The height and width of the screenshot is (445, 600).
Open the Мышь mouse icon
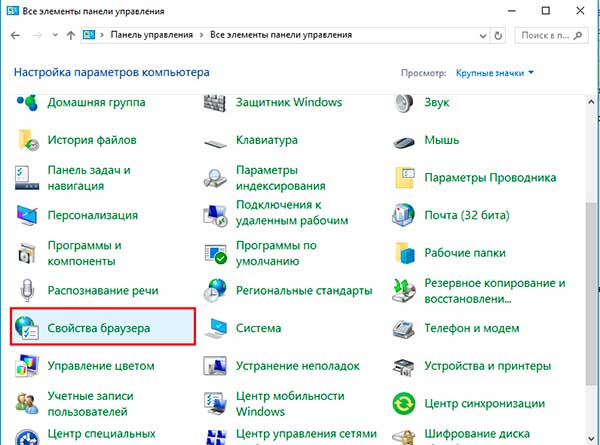[x=404, y=143]
